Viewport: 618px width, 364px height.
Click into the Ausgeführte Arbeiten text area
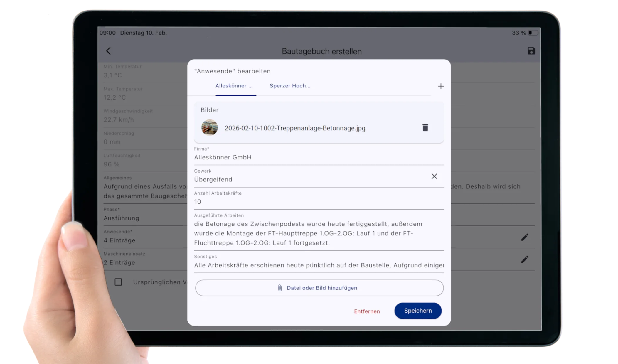(x=319, y=231)
